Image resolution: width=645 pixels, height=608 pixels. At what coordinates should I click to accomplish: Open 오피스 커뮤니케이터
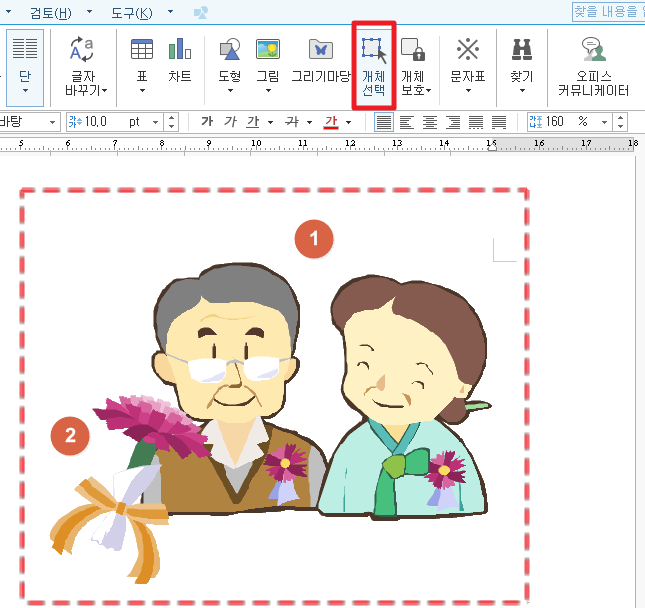[593, 66]
